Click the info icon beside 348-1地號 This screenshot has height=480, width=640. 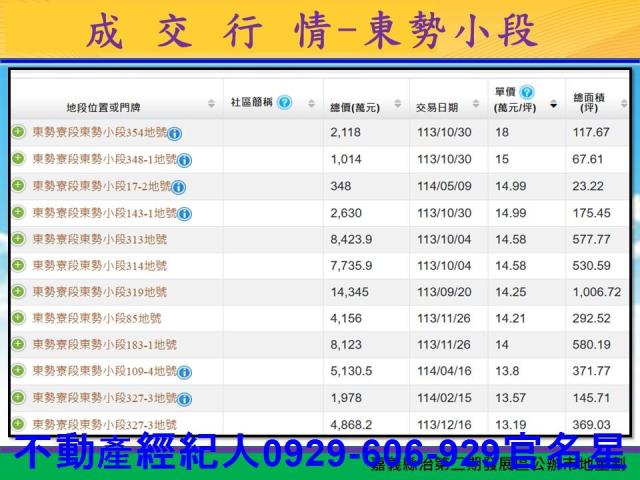[x=185, y=160]
